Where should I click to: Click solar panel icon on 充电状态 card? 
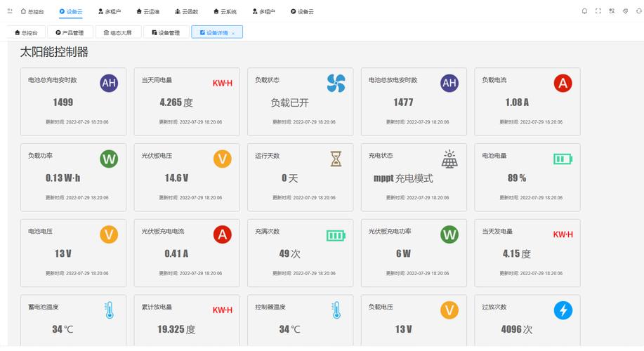[449, 159]
